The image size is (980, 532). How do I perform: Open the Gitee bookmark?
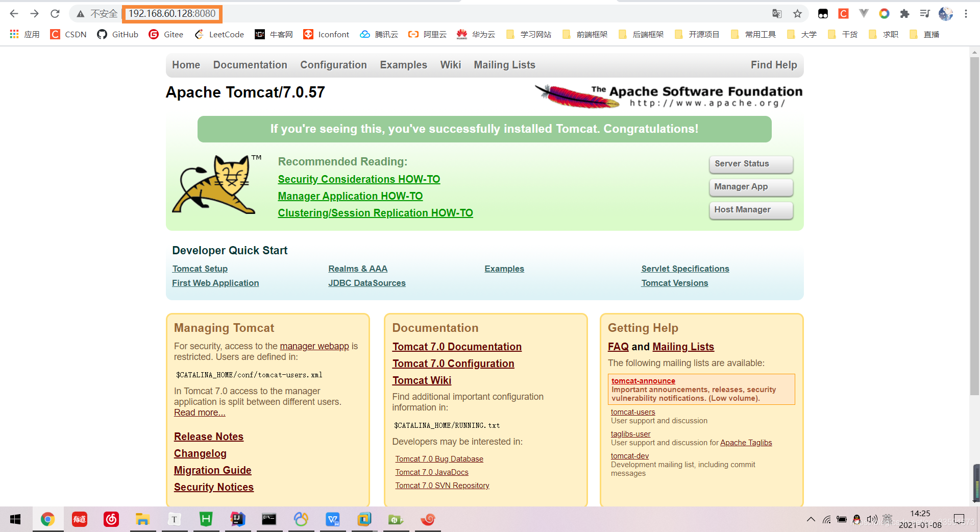pos(166,34)
